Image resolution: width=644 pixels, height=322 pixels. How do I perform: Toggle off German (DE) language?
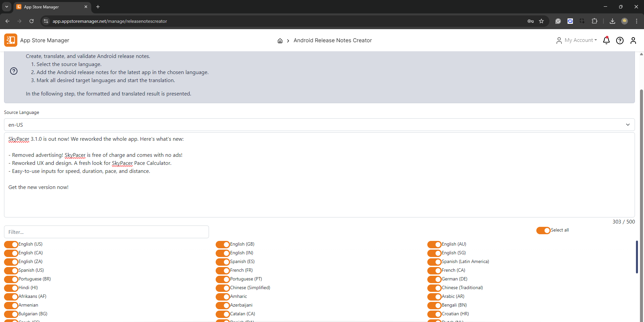click(x=434, y=279)
